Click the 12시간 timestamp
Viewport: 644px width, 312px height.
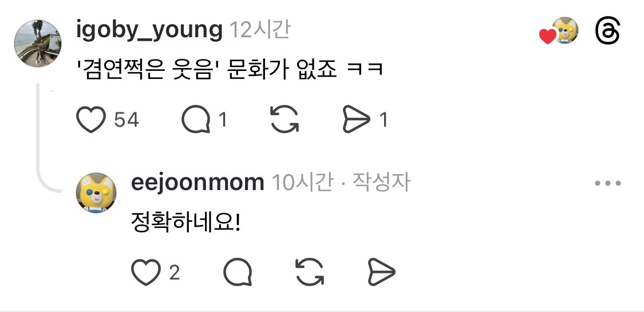click(259, 30)
